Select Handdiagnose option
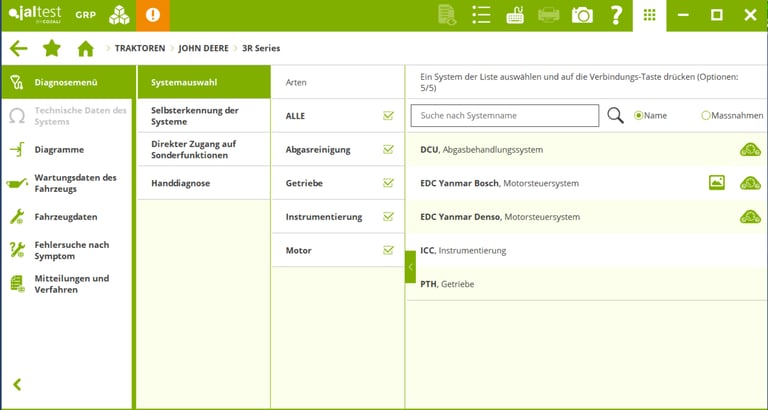The width and height of the screenshot is (768, 410). (x=204, y=183)
